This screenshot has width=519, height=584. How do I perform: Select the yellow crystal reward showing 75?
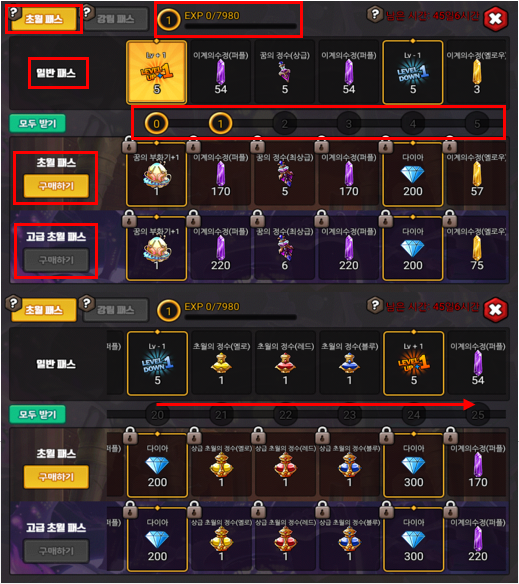[477, 248]
